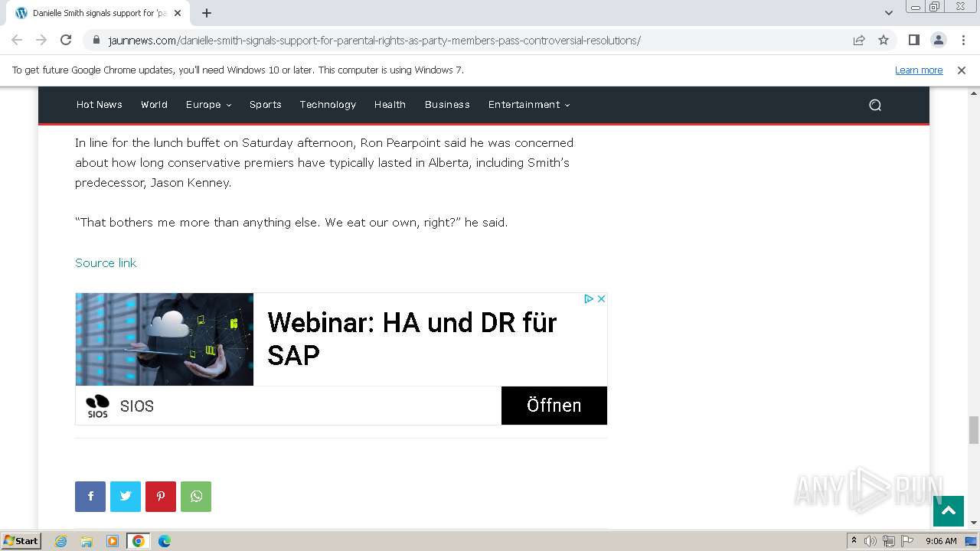Click the ad's server cloud image
Image resolution: width=980 pixels, height=551 pixels.
[165, 339]
